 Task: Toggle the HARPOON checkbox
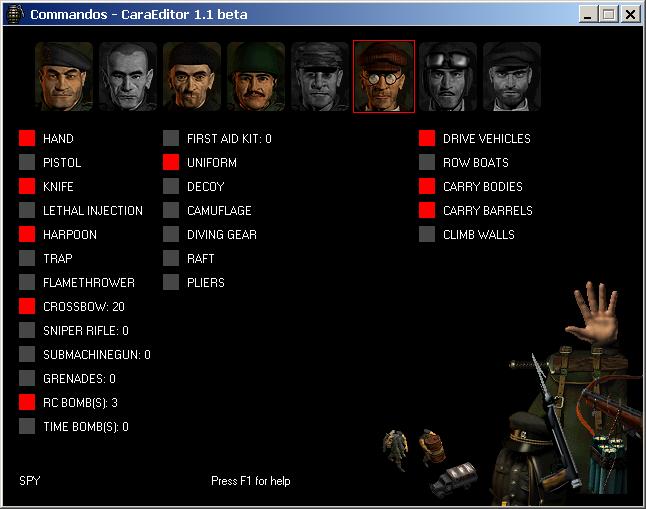point(27,234)
